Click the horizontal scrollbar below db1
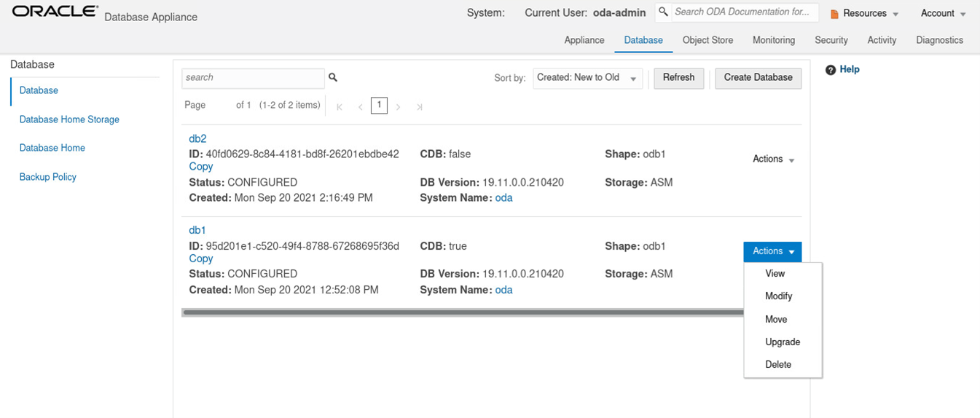980x418 pixels. click(x=463, y=312)
